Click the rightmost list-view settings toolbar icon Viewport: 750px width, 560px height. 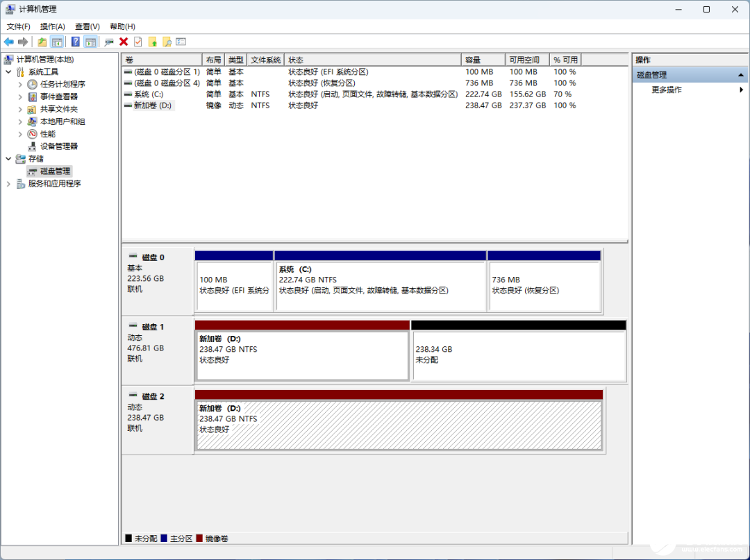[181, 42]
